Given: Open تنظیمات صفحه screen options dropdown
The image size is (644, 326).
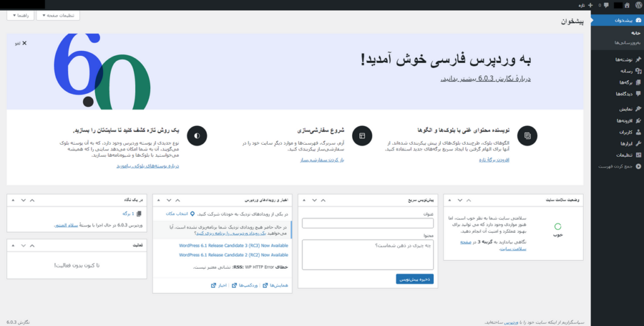Looking at the screenshot, I should [x=58, y=16].
